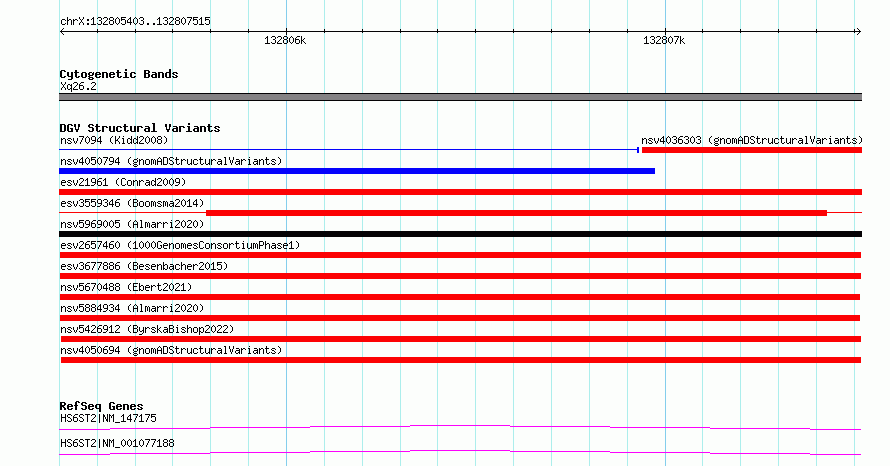The image size is (890, 466).
Task: Click the 132807k ruler tick label
Action: [664, 40]
